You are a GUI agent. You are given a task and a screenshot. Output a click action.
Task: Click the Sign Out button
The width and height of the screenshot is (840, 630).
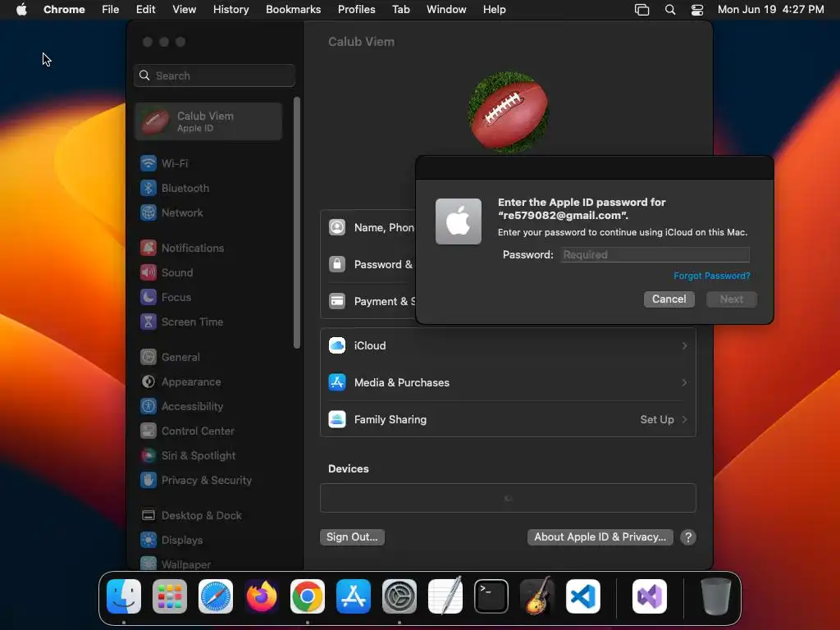pos(352,537)
